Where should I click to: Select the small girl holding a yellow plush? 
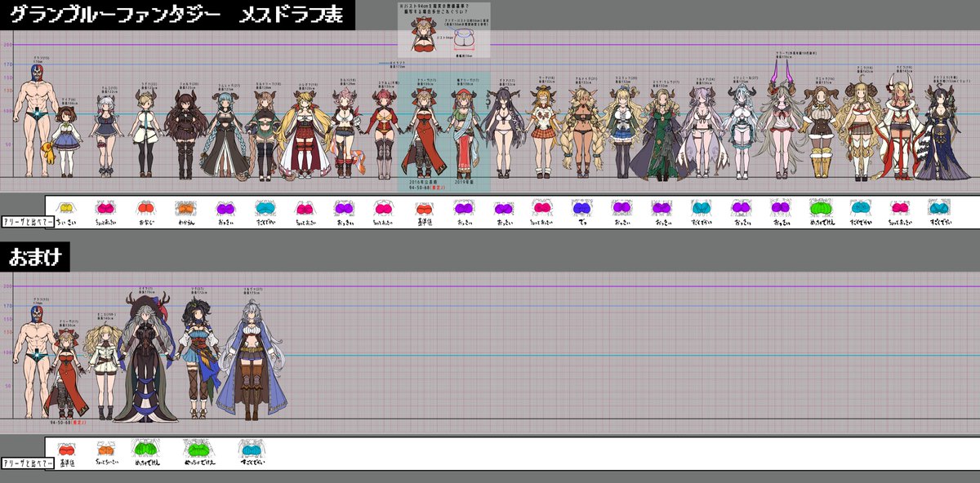click(65, 141)
